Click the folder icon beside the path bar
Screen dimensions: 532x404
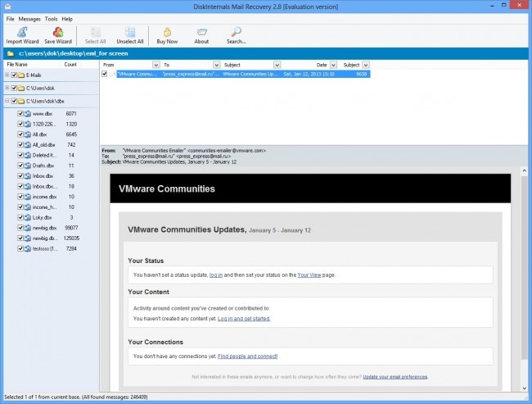click(x=11, y=54)
